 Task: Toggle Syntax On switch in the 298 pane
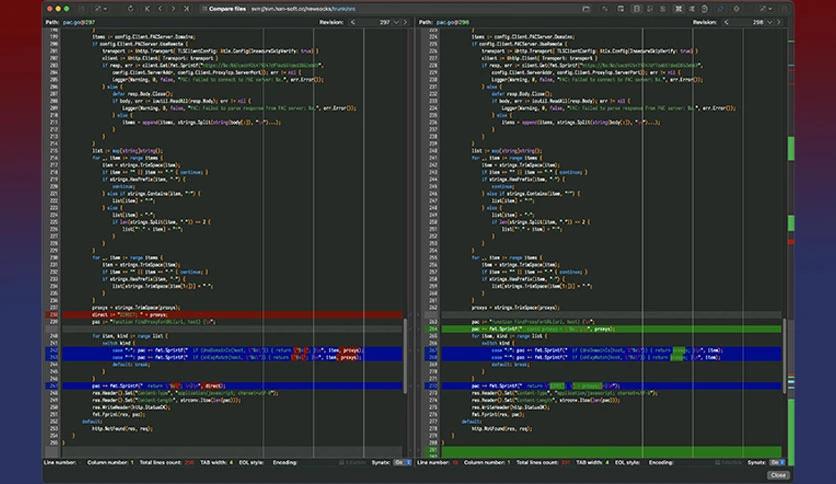tap(776, 462)
